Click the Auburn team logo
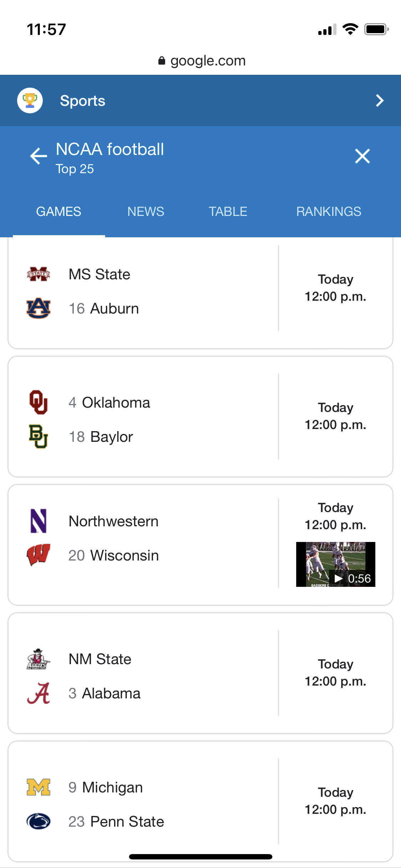This screenshot has width=401, height=868. click(38, 308)
